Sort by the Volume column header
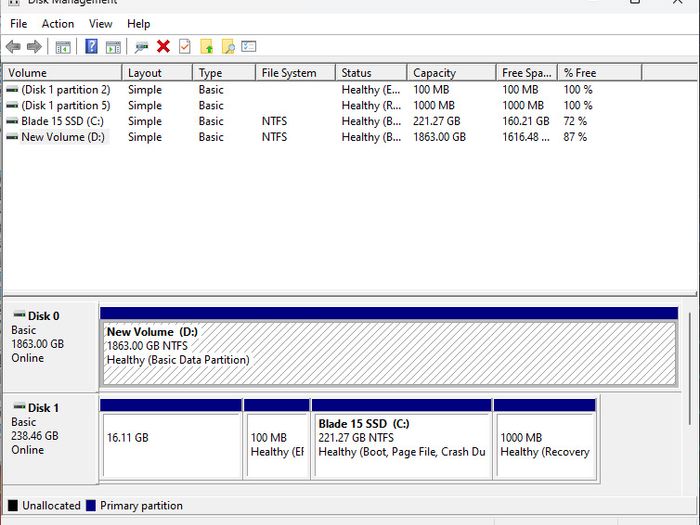The height and width of the screenshot is (525, 700). pyautogui.click(x=62, y=73)
